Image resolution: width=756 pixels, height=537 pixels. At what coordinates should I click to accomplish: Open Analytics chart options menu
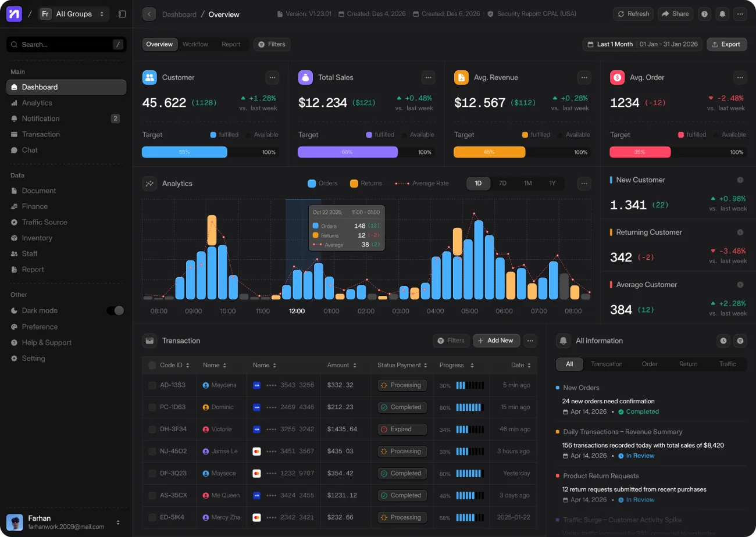(x=584, y=184)
